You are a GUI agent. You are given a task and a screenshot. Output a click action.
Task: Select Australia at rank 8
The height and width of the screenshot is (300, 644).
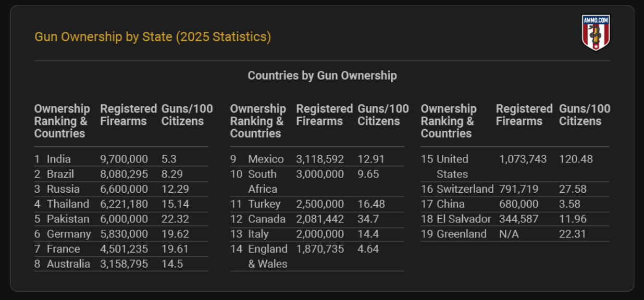pyautogui.click(x=68, y=264)
